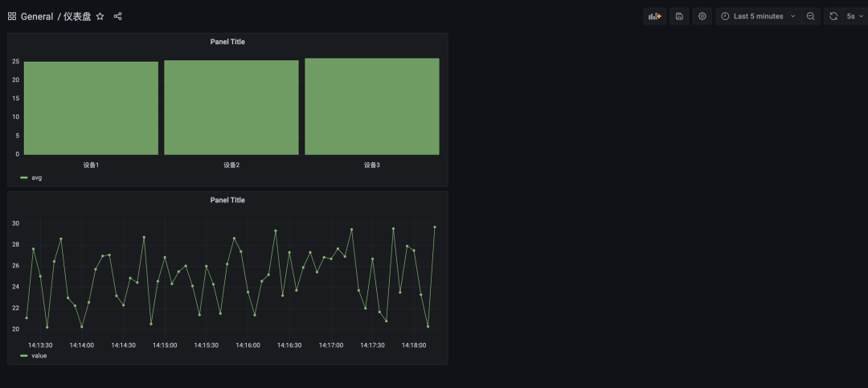Click the dashboards grid icon
868x388 pixels.
pyautogui.click(x=12, y=16)
